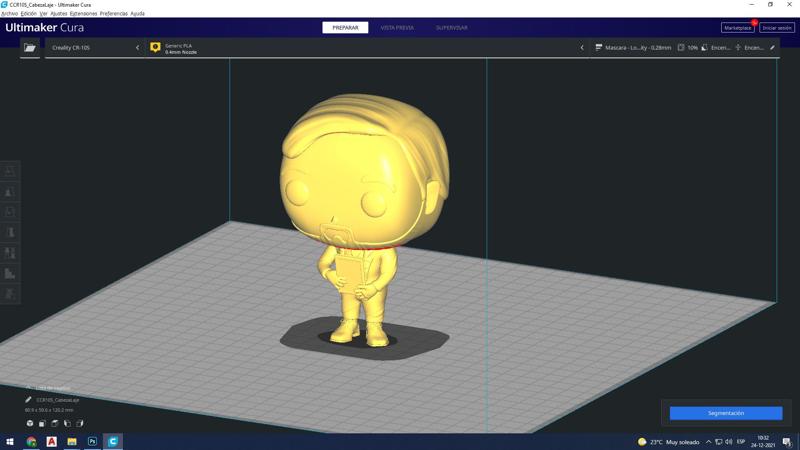
Task: Open the taskbar clock showing 24-12-2021
Action: coord(763,442)
